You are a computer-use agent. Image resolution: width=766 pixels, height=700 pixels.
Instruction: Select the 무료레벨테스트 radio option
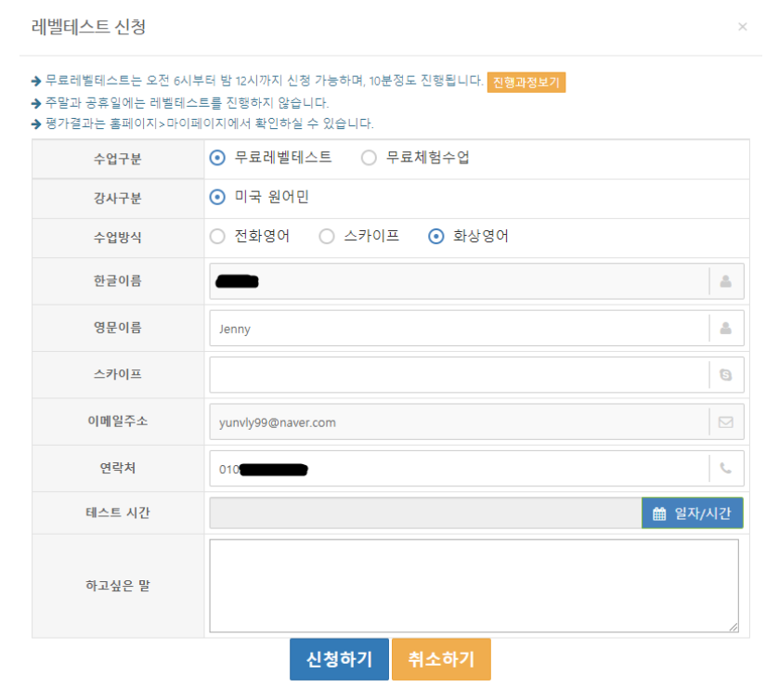tap(217, 158)
